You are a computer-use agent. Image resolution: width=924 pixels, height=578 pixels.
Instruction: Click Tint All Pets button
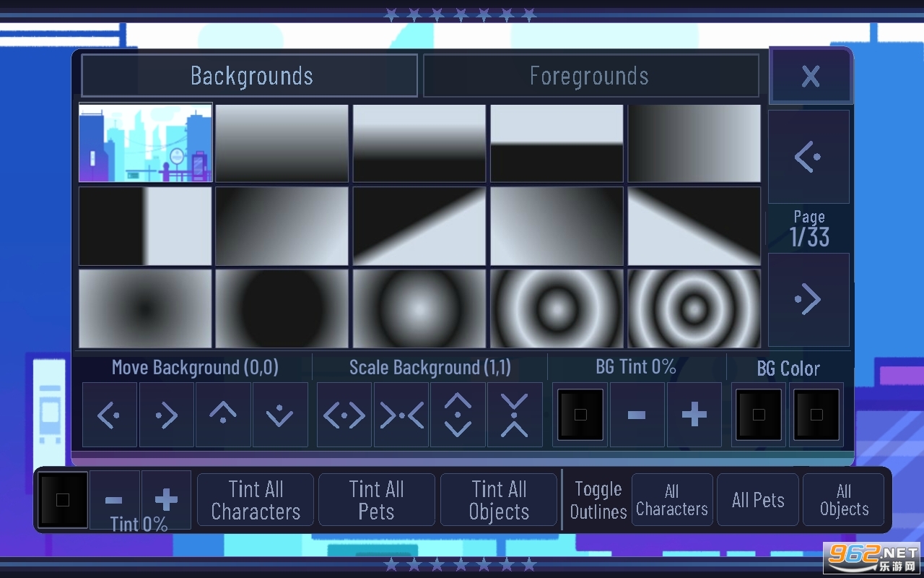[x=377, y=500]
